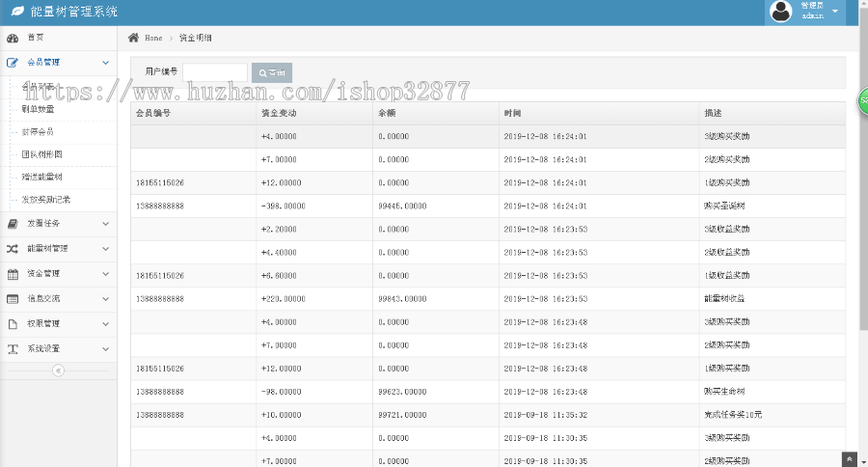Collapse the 会员管理 menu chevron
The width and height of the screenshot is (868, 467).
point(105,63)
